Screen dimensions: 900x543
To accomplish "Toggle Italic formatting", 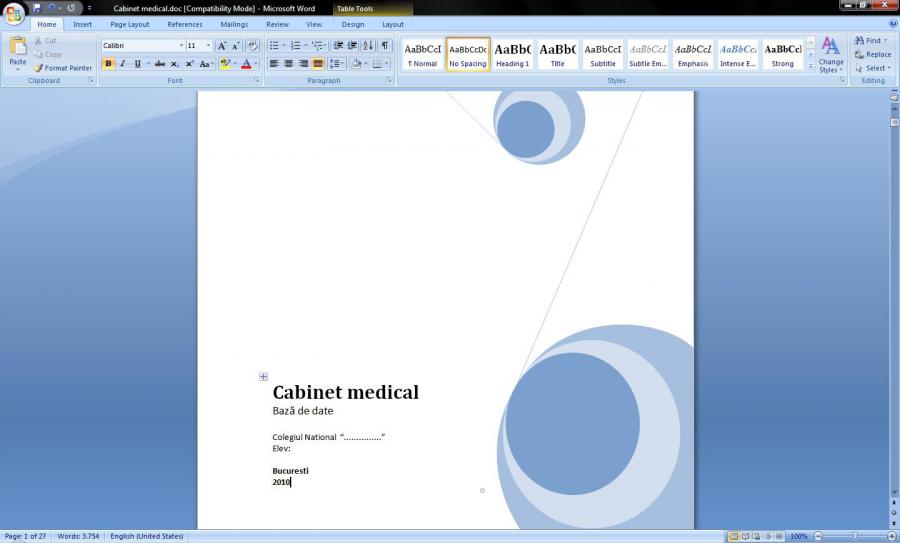I will point(122,64).
